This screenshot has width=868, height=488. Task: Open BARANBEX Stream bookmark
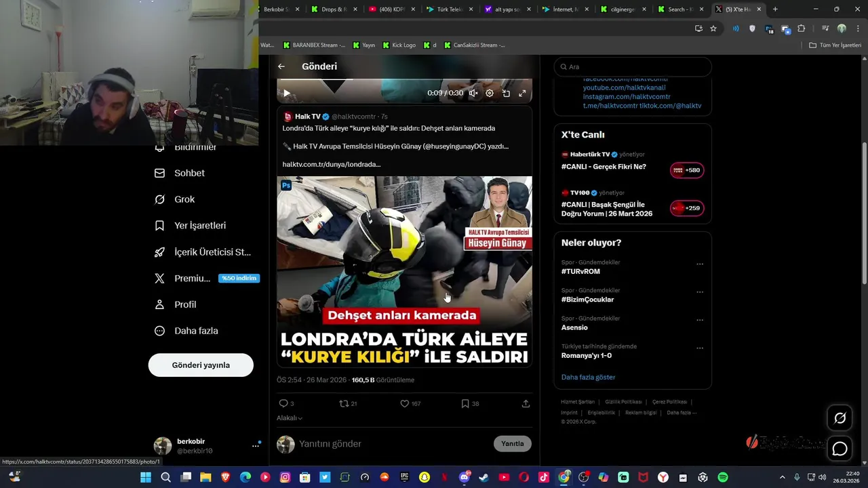[314, 45]
